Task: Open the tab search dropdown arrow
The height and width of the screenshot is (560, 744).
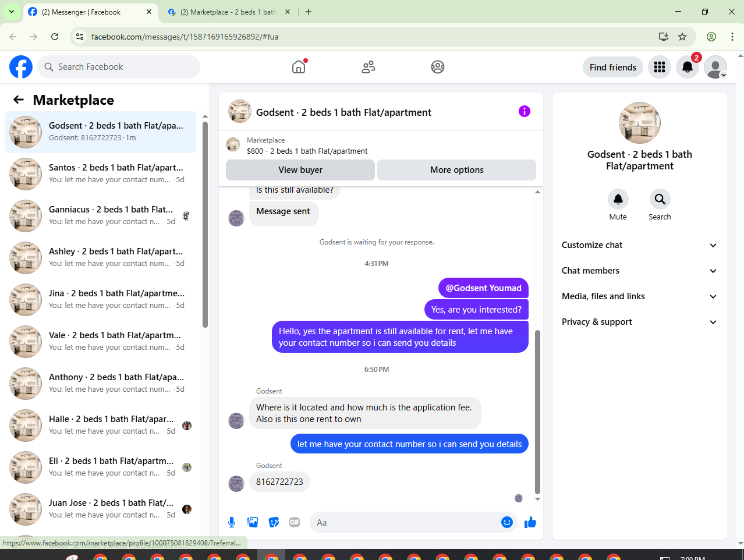Action: [12, 12]
